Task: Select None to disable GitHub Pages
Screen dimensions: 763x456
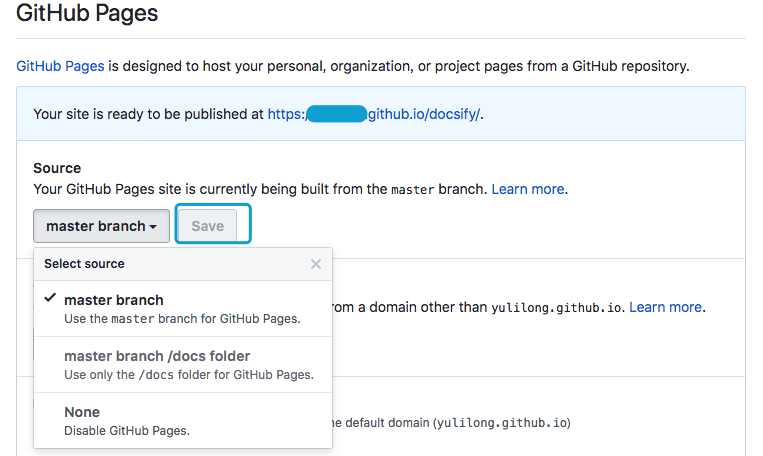Action: pyautogui.click(x=183, y=420)
